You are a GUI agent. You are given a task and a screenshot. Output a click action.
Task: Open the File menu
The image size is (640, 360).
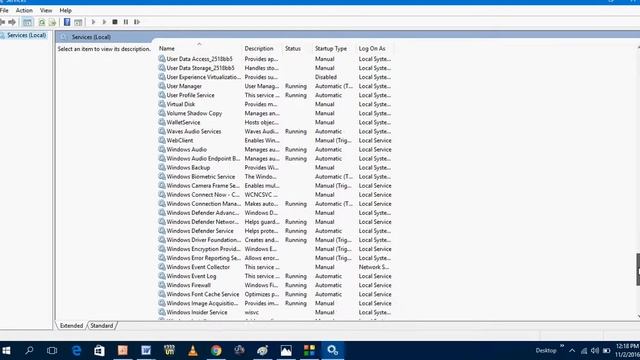tap(4, 10)
